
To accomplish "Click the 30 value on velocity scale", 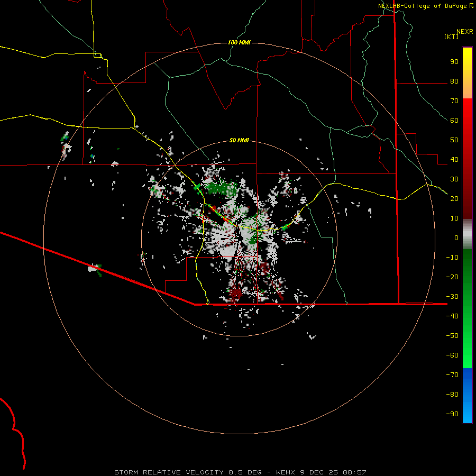I will coord(454,179).
